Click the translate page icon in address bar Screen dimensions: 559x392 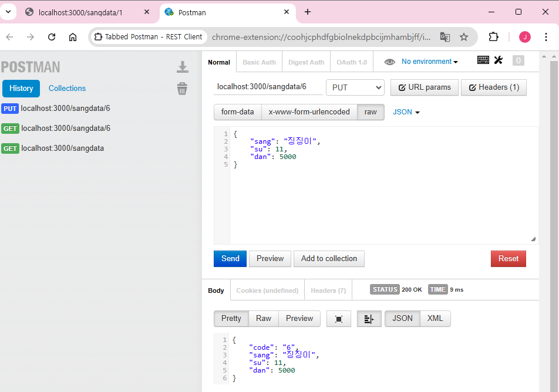point(445,37)
